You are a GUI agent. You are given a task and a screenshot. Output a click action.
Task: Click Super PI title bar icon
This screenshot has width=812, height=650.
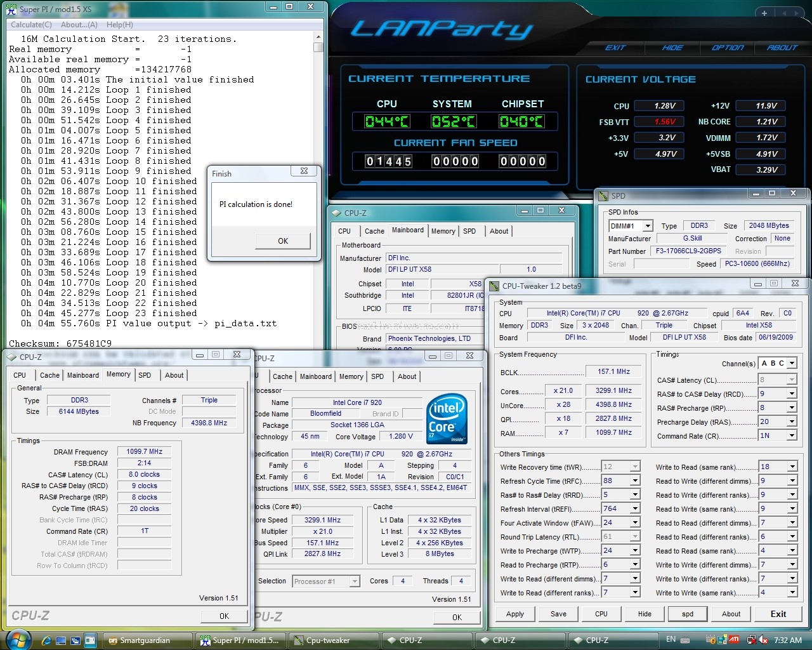11,9
